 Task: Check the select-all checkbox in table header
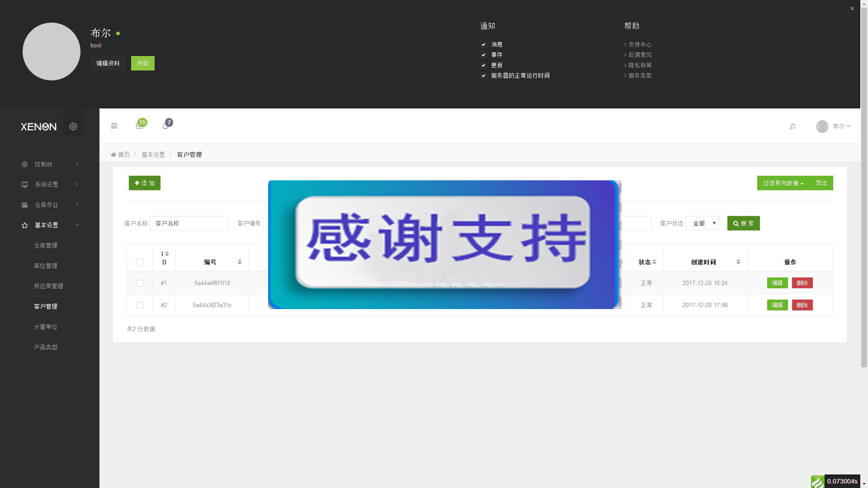point(140,262)
